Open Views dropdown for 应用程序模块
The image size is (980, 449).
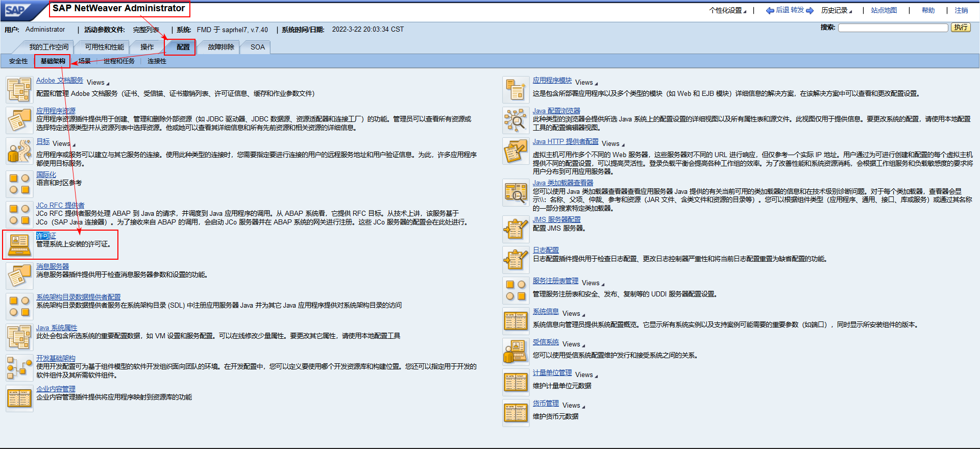point(586,83)
